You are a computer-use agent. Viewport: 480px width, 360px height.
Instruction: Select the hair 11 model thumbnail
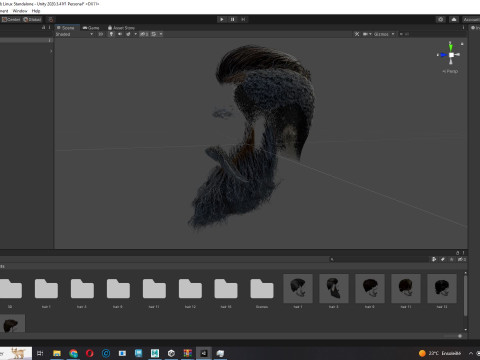click(x=406, y=288)
